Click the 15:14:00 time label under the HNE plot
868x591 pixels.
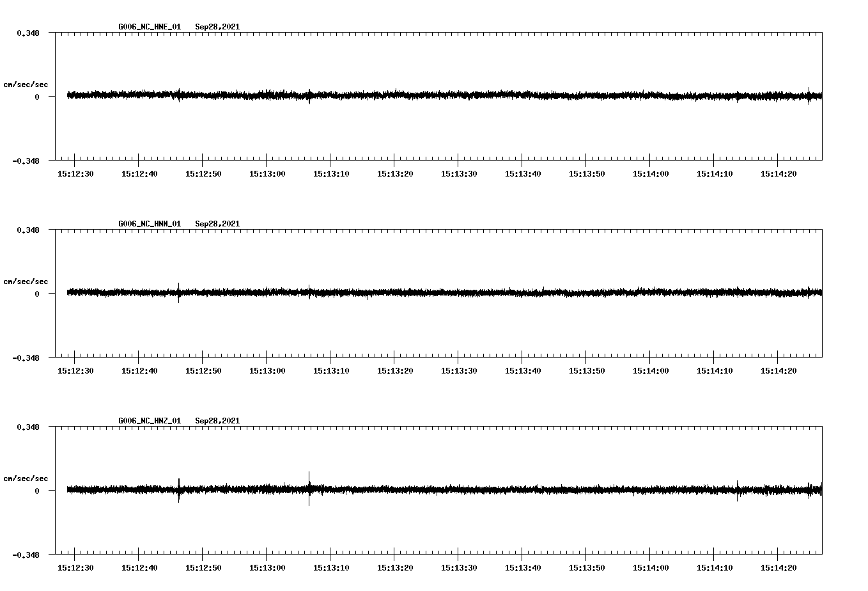[x=651, y=173]
